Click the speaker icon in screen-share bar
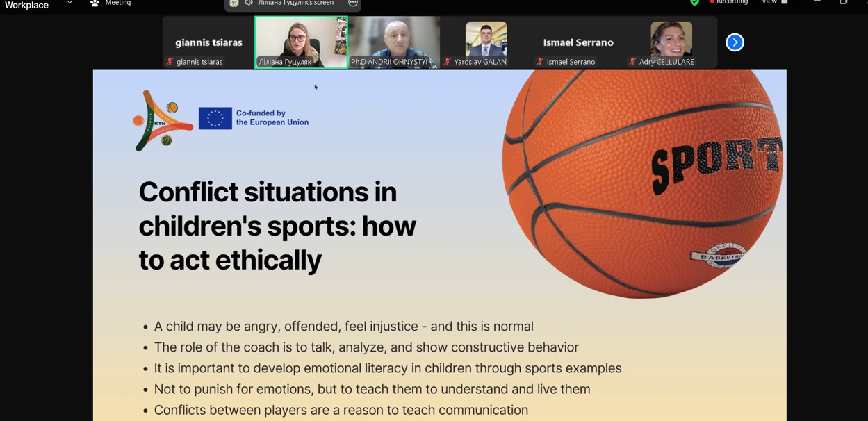Screen dimensions: 868x421 coord(249,3)
